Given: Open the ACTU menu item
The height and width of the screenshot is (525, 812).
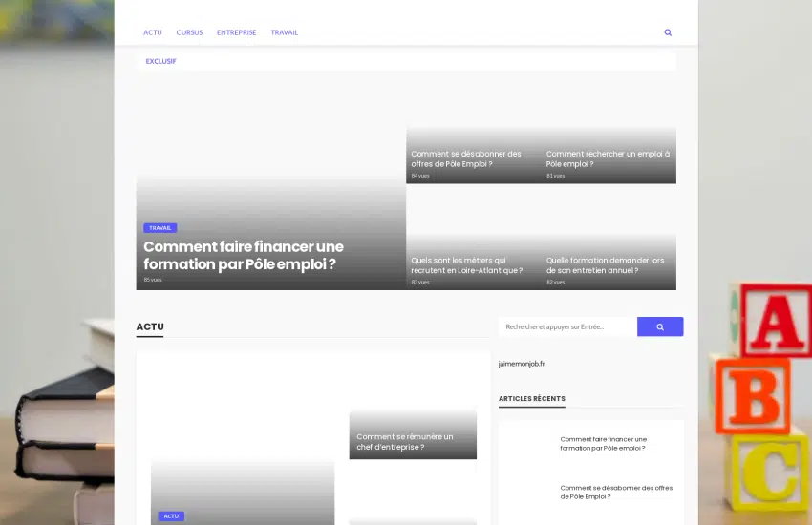Looking at the screenshot, I should (x=153, y=32).
